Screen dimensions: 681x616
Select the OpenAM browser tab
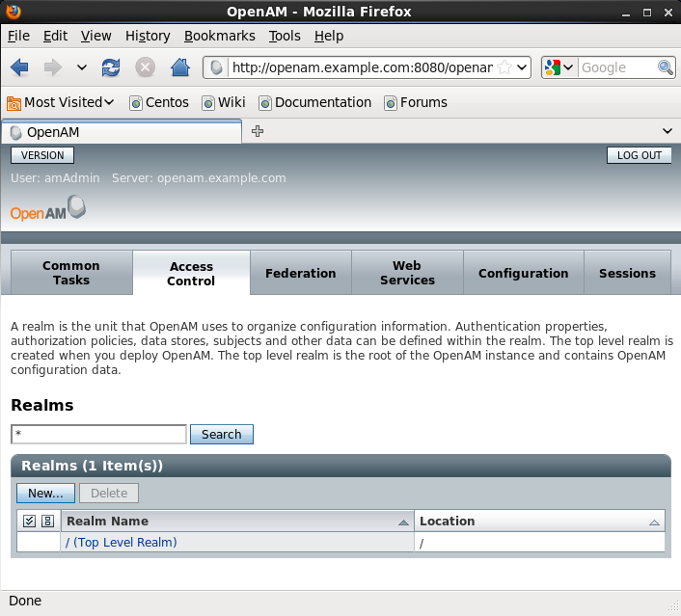coord(122,132)
